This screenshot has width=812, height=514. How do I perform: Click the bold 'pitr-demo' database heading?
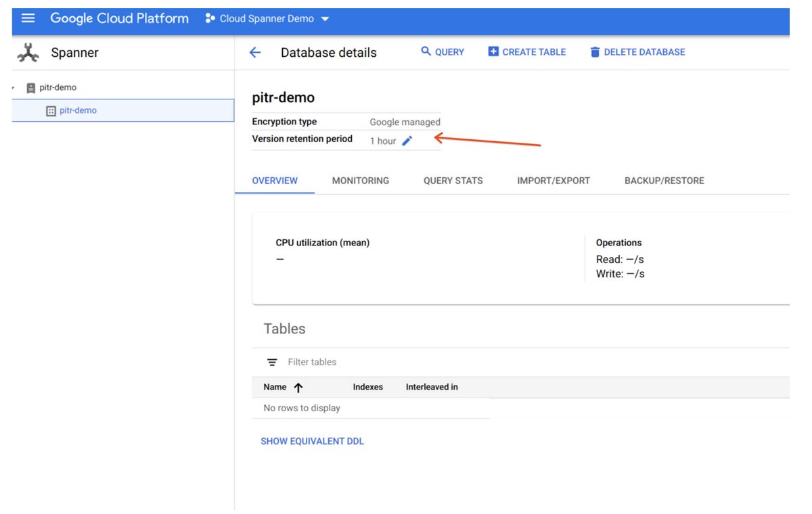coord(284,98)
